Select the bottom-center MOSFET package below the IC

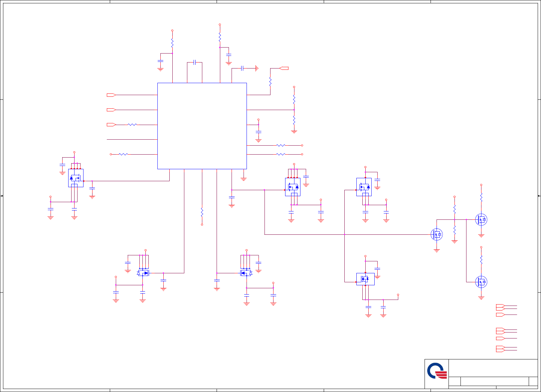tap(246, 273)
